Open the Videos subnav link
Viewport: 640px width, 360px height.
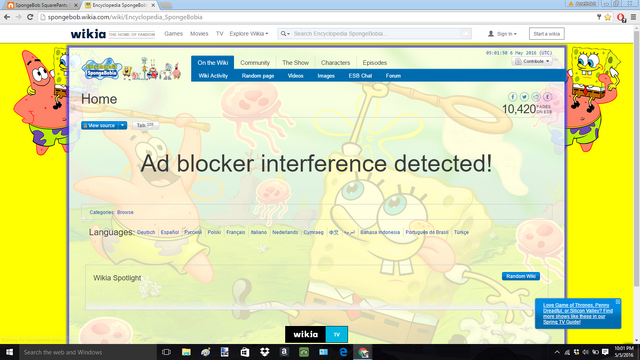click(x=296, y=76)
